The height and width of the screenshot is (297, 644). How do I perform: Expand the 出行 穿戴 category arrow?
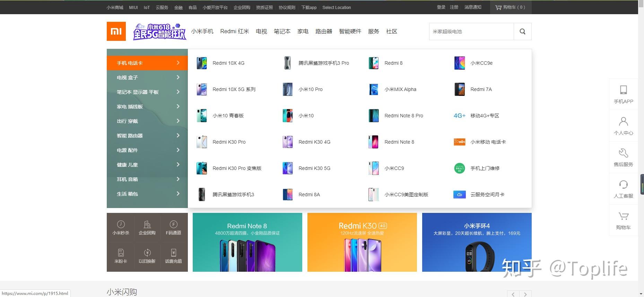tap(178, 121)
